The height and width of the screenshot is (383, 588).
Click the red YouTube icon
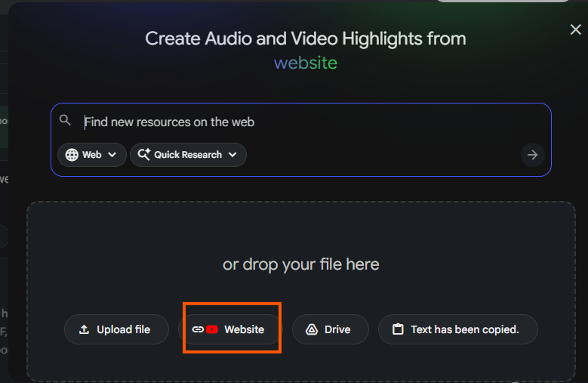pyautogui.click(x=212, y=329)
